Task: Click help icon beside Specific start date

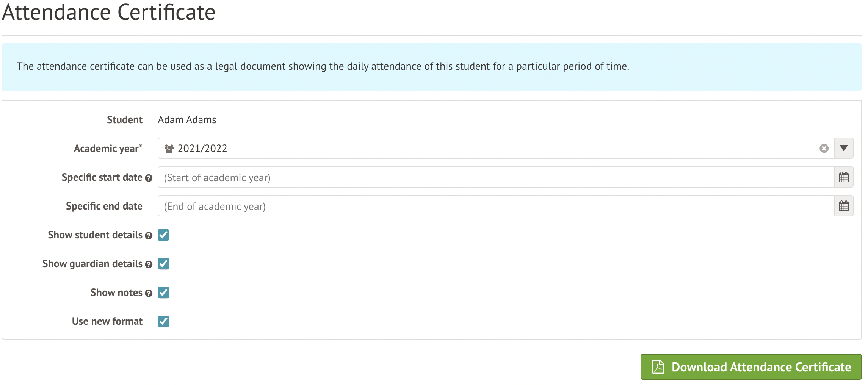Action: point(149,178)
